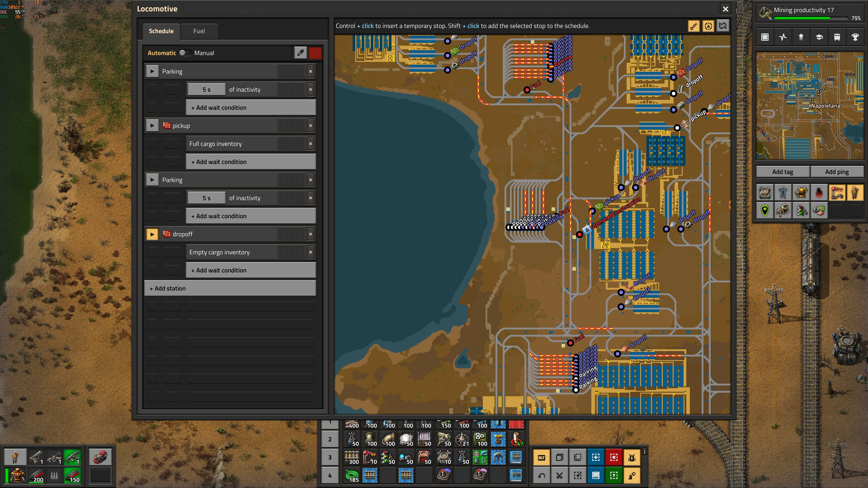Click the undo arrow button
This screenshot has width=868, height=488.
point(542,475)
